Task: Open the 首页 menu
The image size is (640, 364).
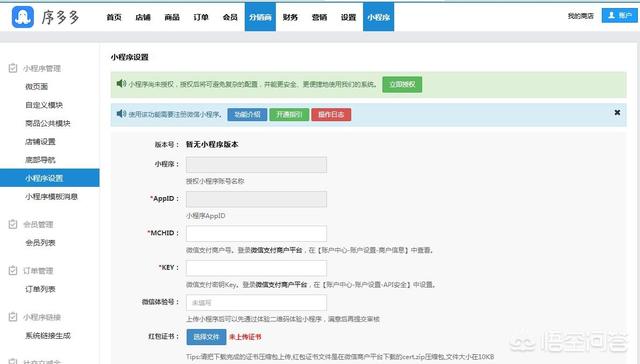Action: [x=114, y=17]
